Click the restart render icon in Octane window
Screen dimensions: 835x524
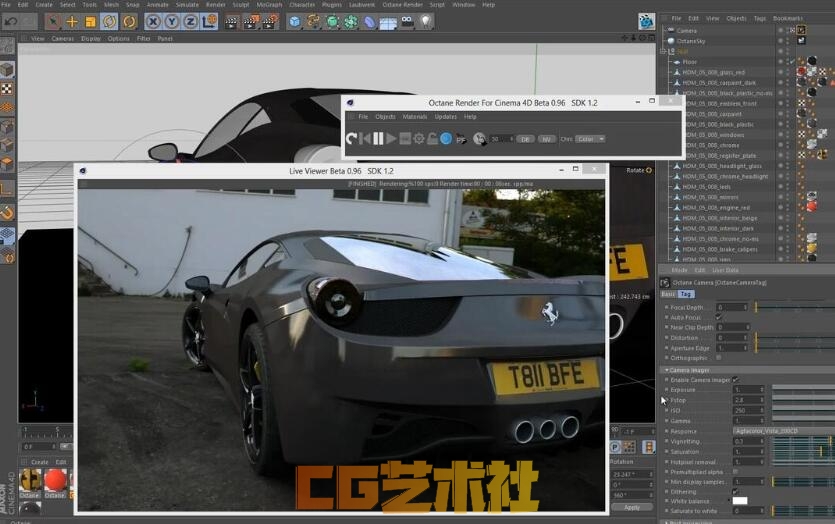(351, 139)
